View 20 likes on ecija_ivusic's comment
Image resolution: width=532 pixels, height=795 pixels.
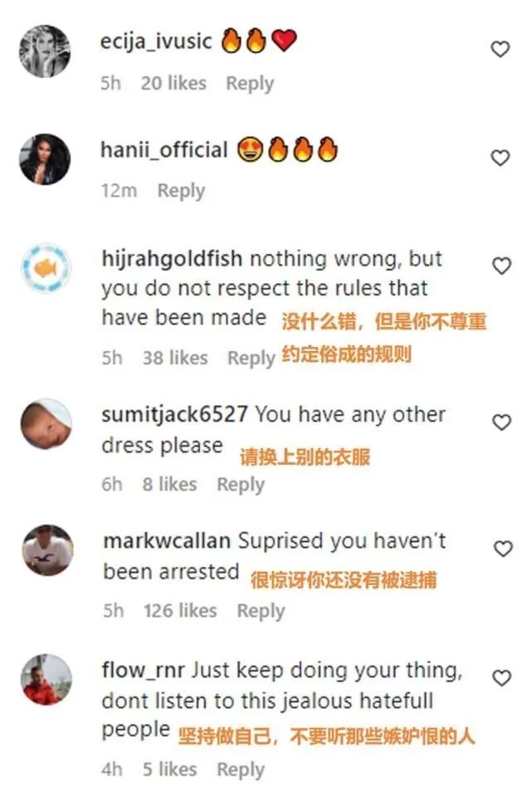click(x=173, y=83)
